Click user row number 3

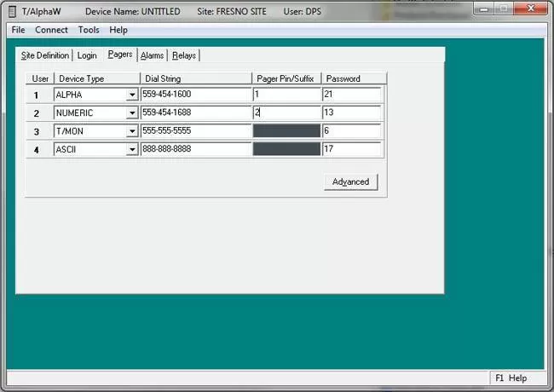[37, 132]
